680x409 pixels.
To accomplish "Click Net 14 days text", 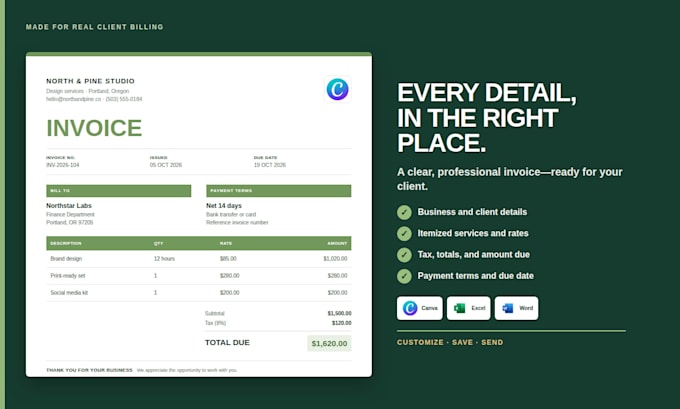I will tap(224, 206).
